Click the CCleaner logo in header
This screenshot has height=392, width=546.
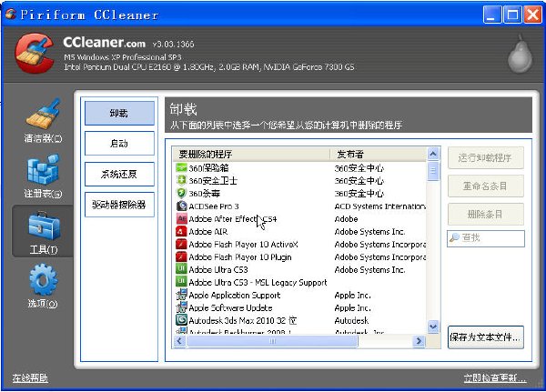click(x=35, y=54)
